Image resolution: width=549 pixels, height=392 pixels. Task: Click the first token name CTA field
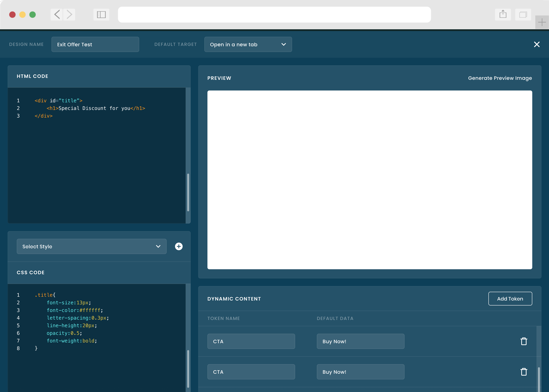(x=251, y=341)
